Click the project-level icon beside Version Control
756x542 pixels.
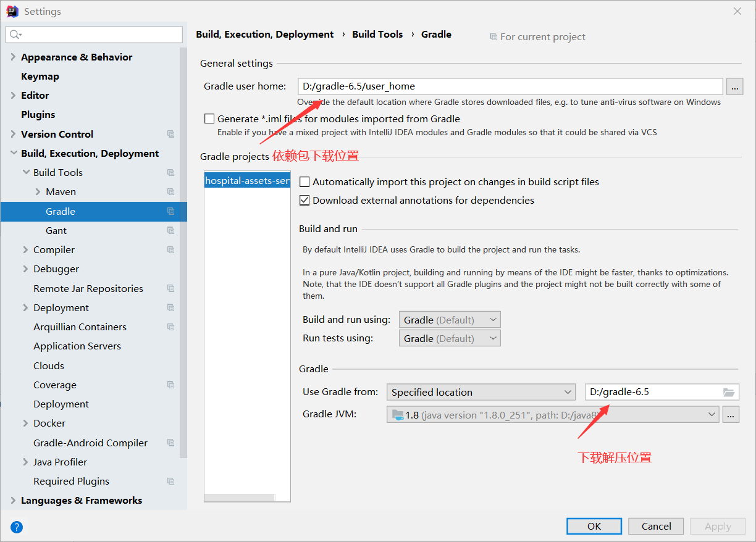tap(170, 134)
